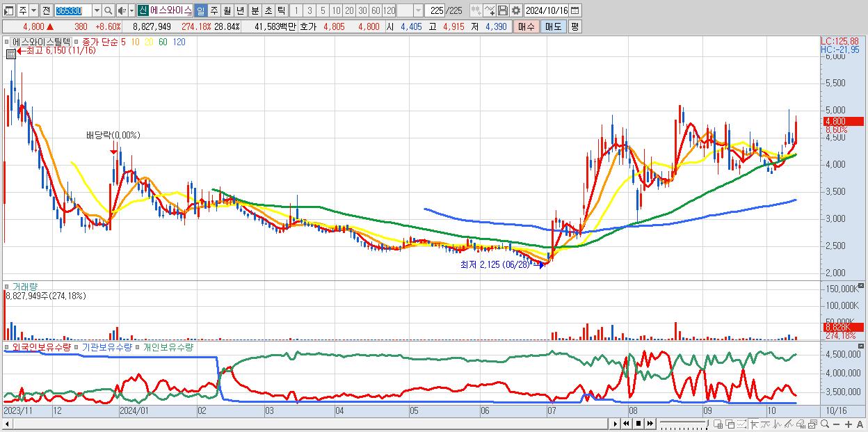
Task: Click the 120-day moving average legend
Action: pos(179,42)
